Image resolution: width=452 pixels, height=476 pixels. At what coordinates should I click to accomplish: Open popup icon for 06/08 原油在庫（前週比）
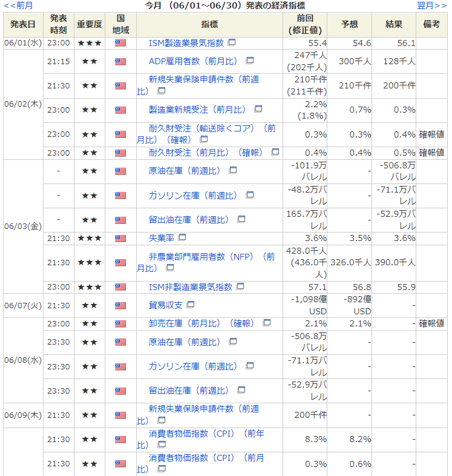coord(233,342)
